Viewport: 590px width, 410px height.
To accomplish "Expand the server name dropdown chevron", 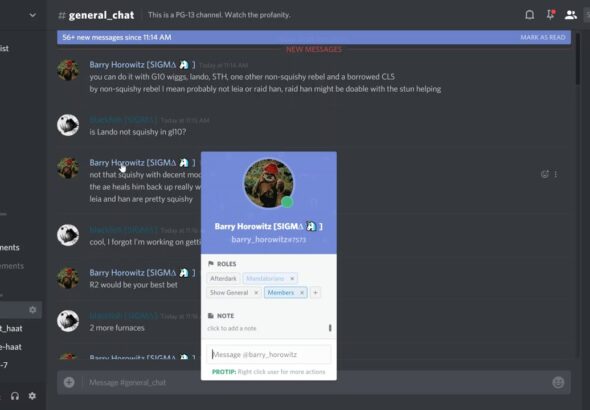I will [x=33, y=15].
